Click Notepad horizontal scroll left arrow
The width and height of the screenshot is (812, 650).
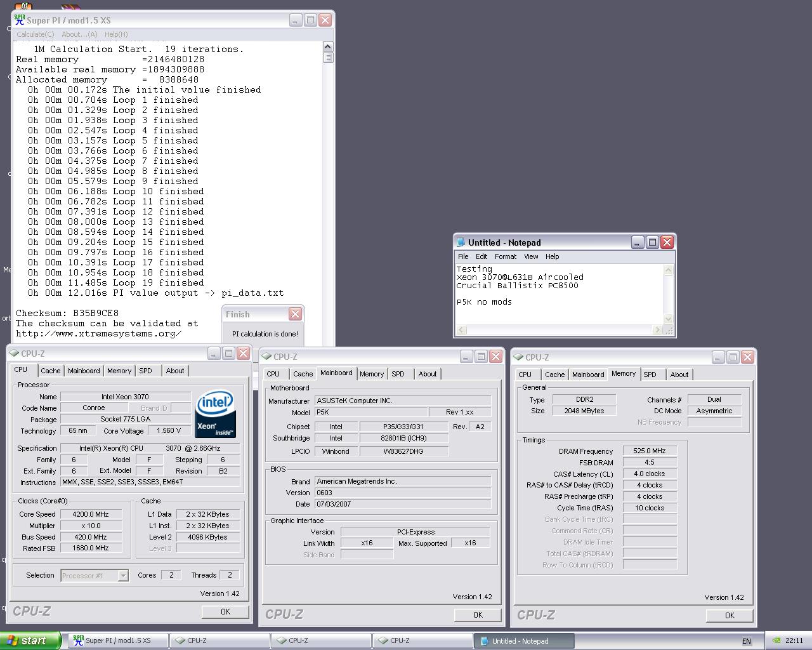[x=461, y=329]
